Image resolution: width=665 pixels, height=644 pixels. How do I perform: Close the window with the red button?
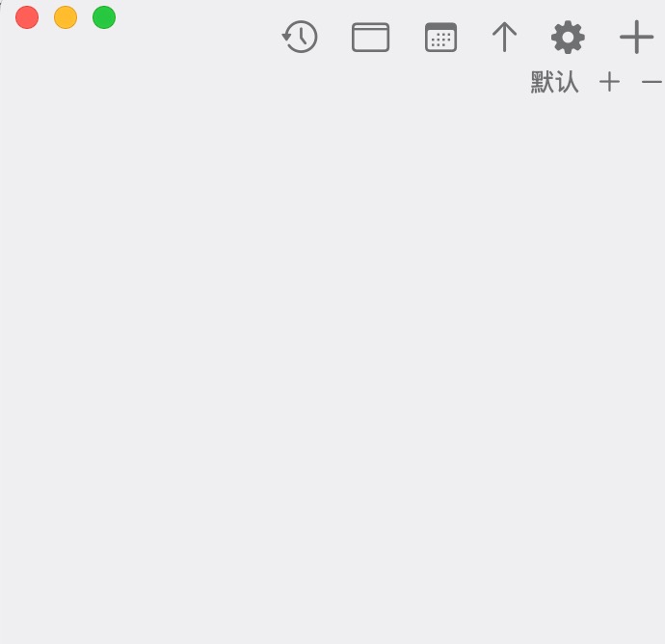(27, 17)
